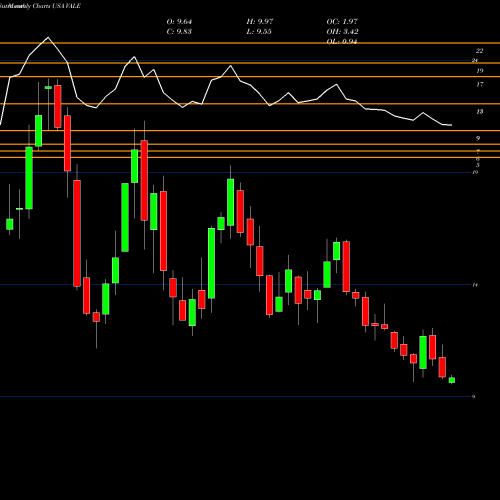Screen dimensions: 500x500
Task: Click the 'L: 9.55' low value
Action: click(x=259, y=32)
